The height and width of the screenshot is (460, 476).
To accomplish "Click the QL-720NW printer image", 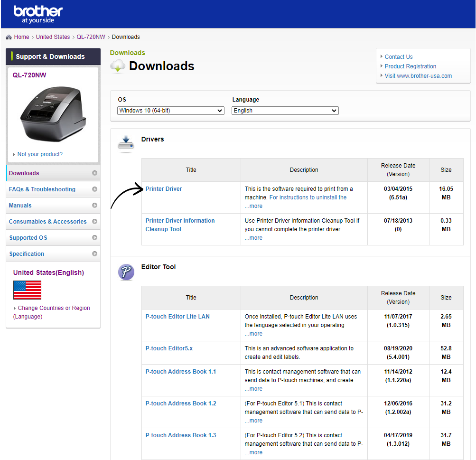I will click(53, 113).
